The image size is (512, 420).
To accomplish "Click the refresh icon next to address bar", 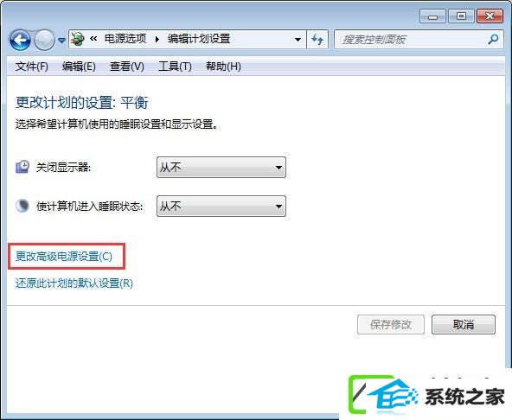I will click(x=317, y=40).
